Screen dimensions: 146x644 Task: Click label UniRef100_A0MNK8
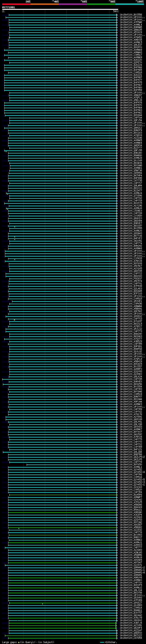point(131,50)
